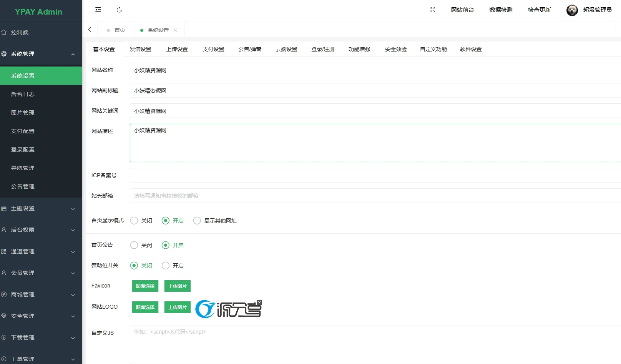Focus the 自定义JS textarea
This screenshot has width=621, height=364.
(375, 345)
